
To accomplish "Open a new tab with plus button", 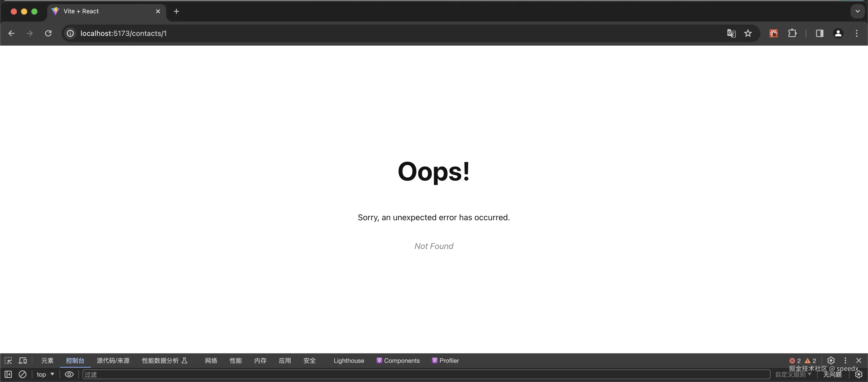I will pyautogui.click(x=176, y=11).
